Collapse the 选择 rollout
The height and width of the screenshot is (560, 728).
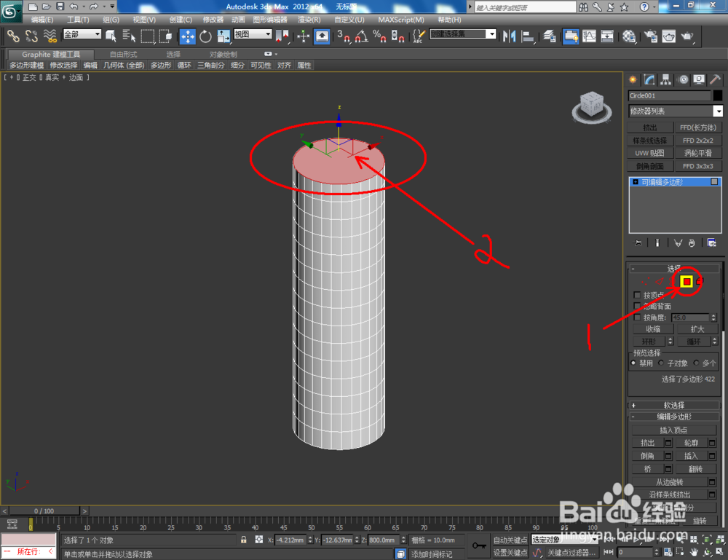coord(673,269)
